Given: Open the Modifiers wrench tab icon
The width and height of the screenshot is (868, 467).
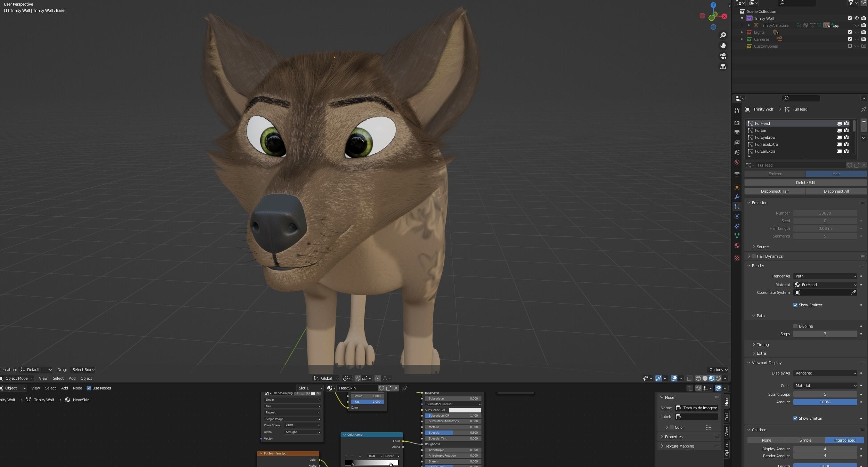Looking at the screenshot, I should pos(737,197).
